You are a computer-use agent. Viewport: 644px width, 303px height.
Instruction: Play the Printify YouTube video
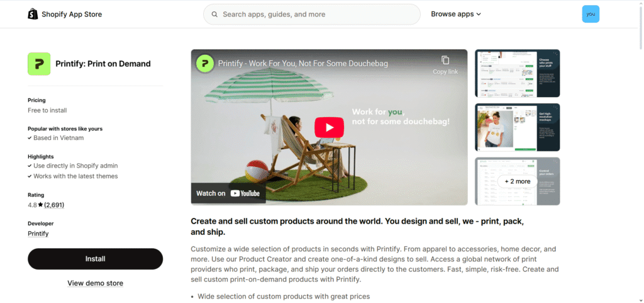tap(329, 127)
